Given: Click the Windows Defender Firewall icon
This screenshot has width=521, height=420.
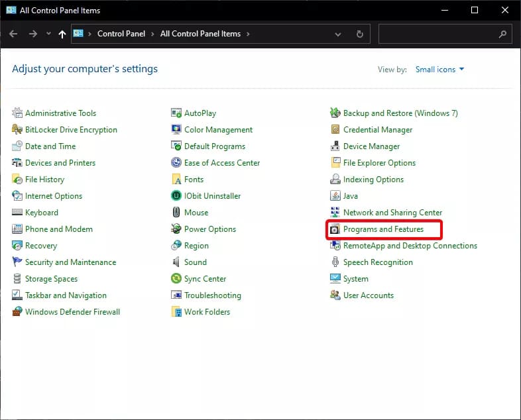Looking at the screenshot, I should (x=17, y=312).
